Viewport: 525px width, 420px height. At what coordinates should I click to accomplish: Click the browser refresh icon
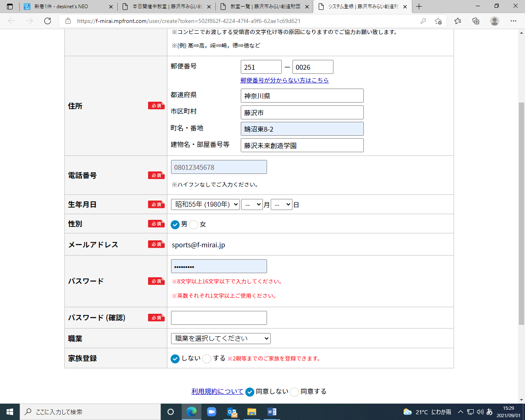[48, 21]
